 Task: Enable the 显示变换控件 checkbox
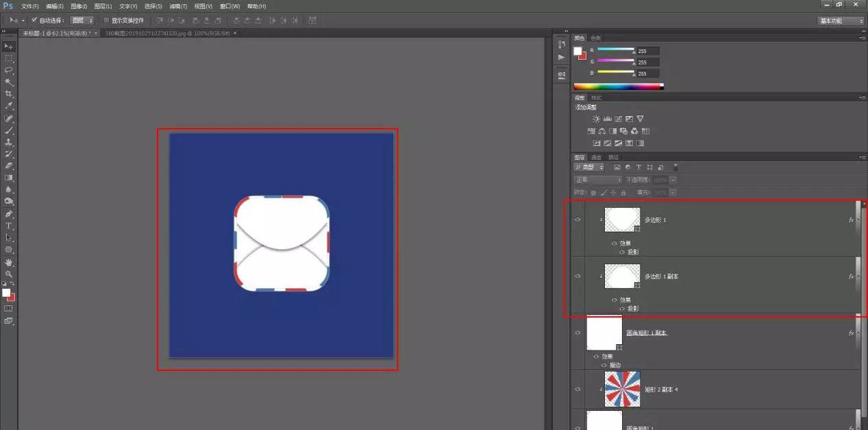[x=106, y=21]
